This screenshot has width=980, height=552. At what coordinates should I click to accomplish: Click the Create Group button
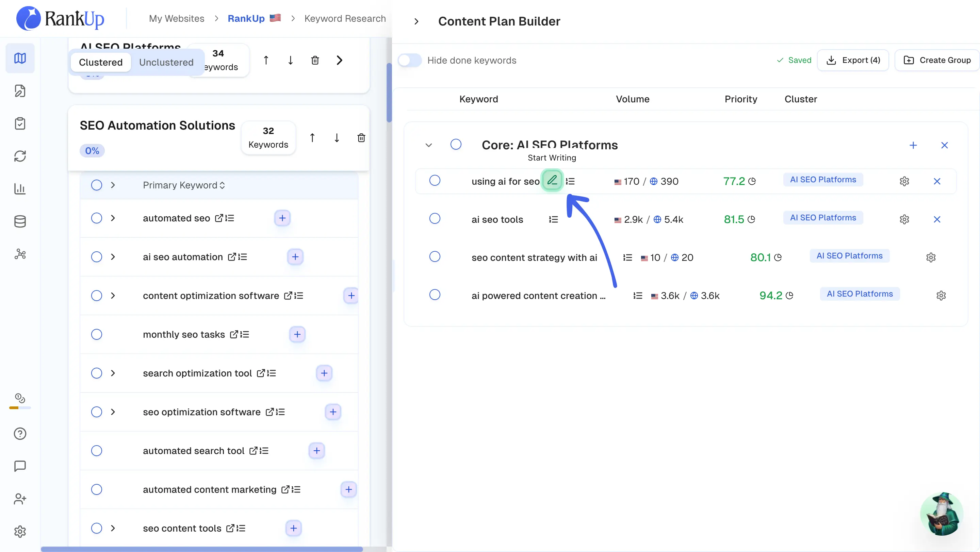[x=937, y=61]
